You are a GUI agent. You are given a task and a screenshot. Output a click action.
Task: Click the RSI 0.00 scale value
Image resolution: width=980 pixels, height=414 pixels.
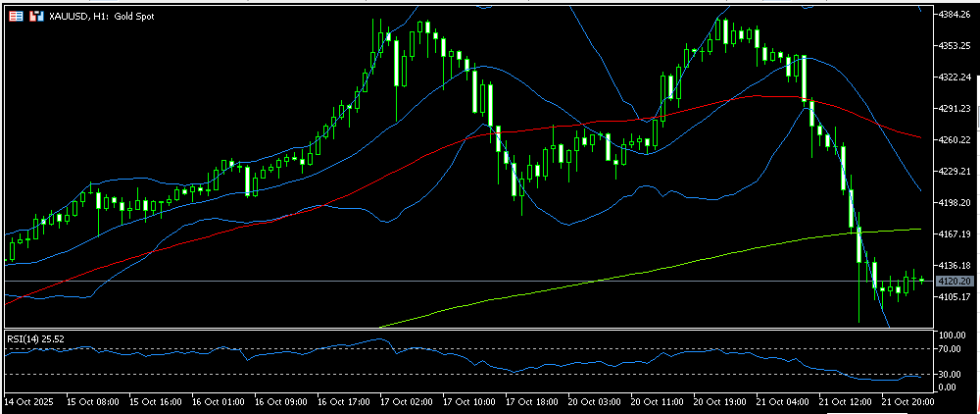pos(947,388)
